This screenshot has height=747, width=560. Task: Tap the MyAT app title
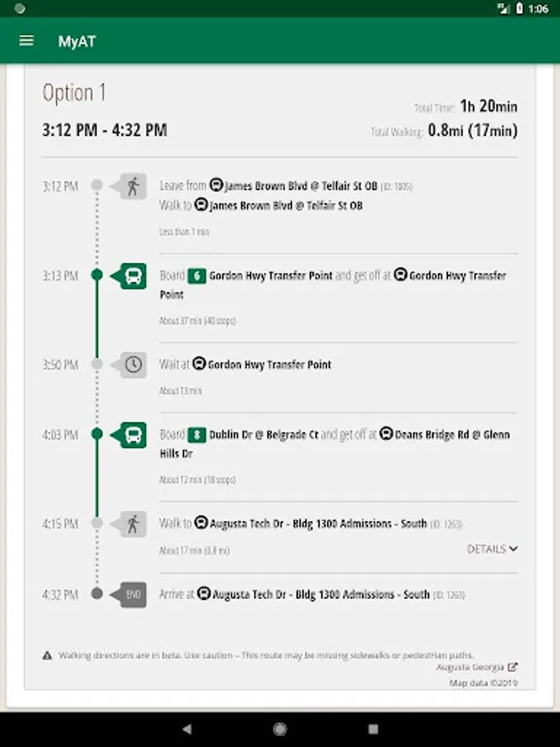coord(76,41)
